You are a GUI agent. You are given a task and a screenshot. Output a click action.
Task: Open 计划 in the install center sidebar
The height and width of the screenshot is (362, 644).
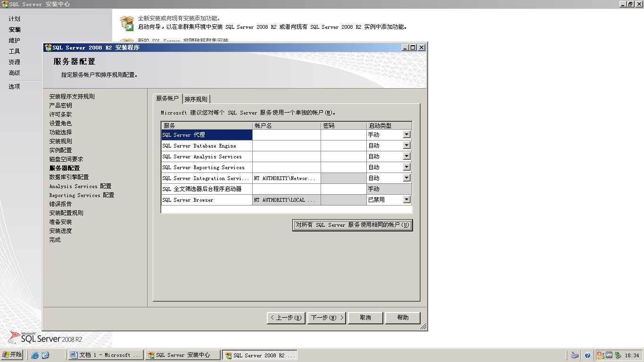tap(15, 19)
